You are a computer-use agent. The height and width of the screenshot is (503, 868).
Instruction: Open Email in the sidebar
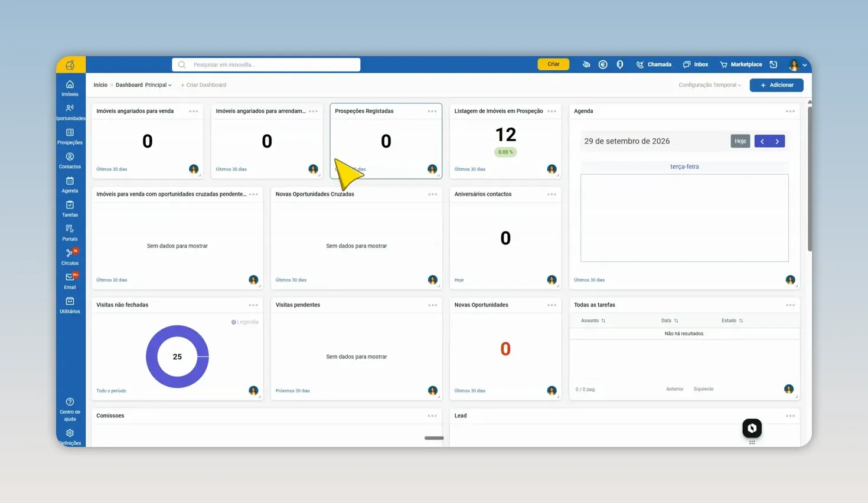pos(70,282)
